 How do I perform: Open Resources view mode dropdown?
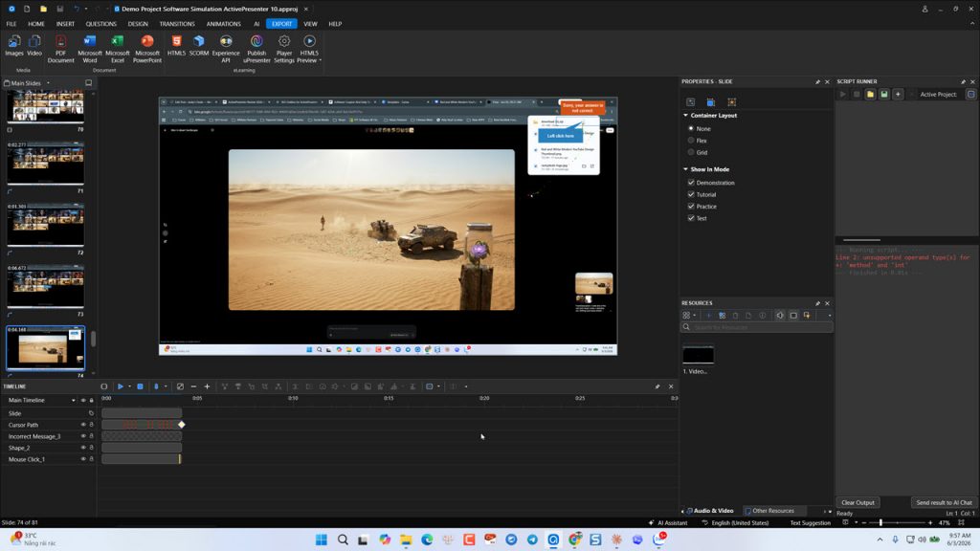click(x=695, y=316)
